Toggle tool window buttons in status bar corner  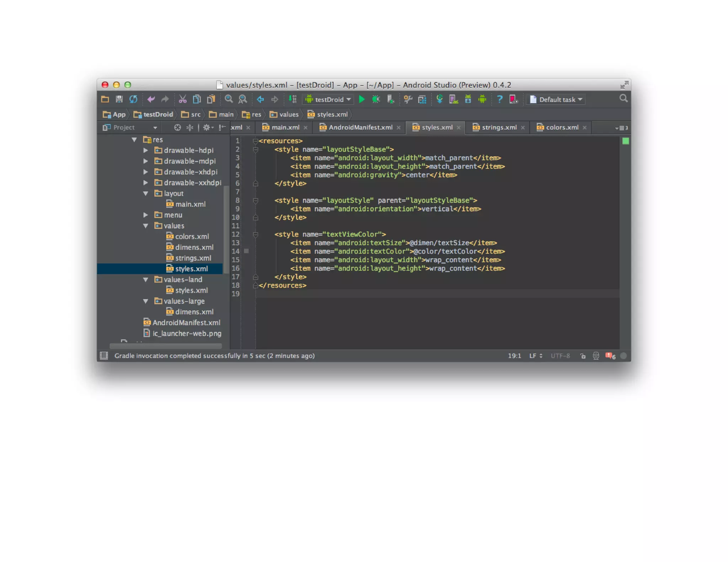[x=104, y=356]
